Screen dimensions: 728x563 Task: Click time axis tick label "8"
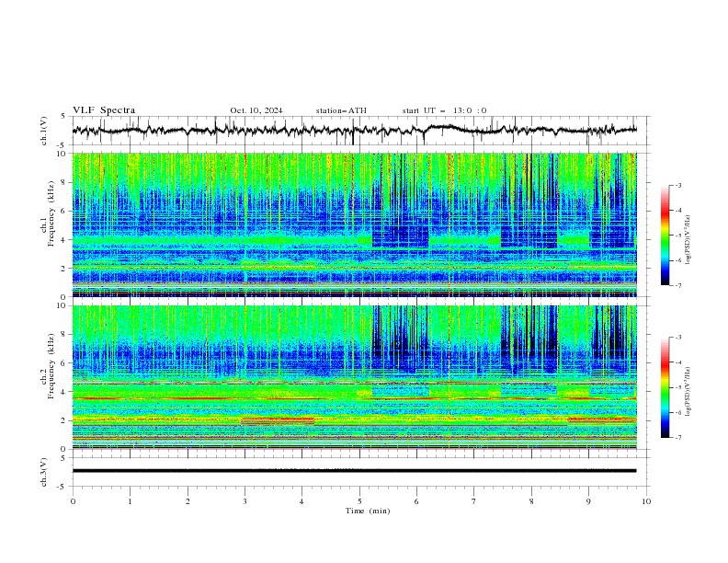pyautogui.click(x=531, y=501)
